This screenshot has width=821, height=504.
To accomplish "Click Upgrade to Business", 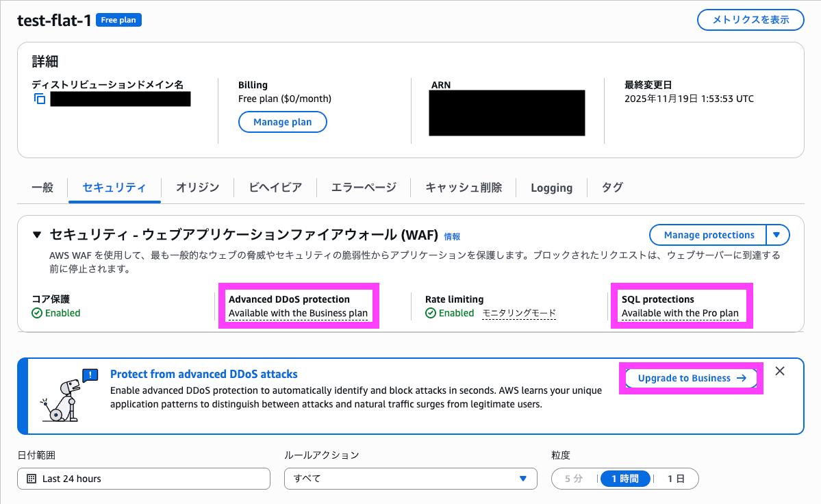I will coord(690,378).
